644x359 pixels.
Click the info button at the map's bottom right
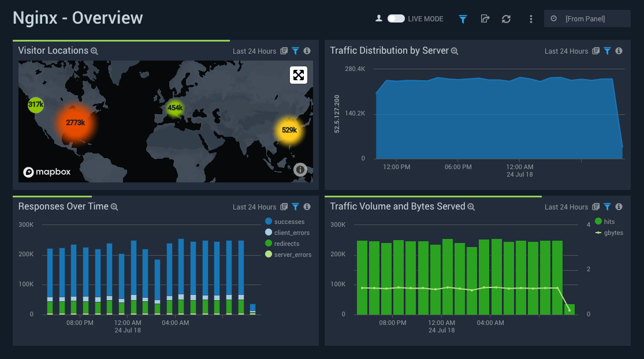[x=300, y=170]
